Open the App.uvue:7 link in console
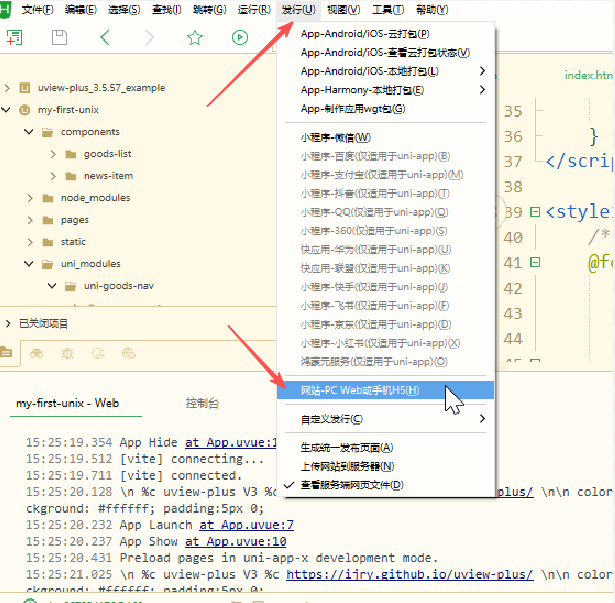 [x=246, y=525]
